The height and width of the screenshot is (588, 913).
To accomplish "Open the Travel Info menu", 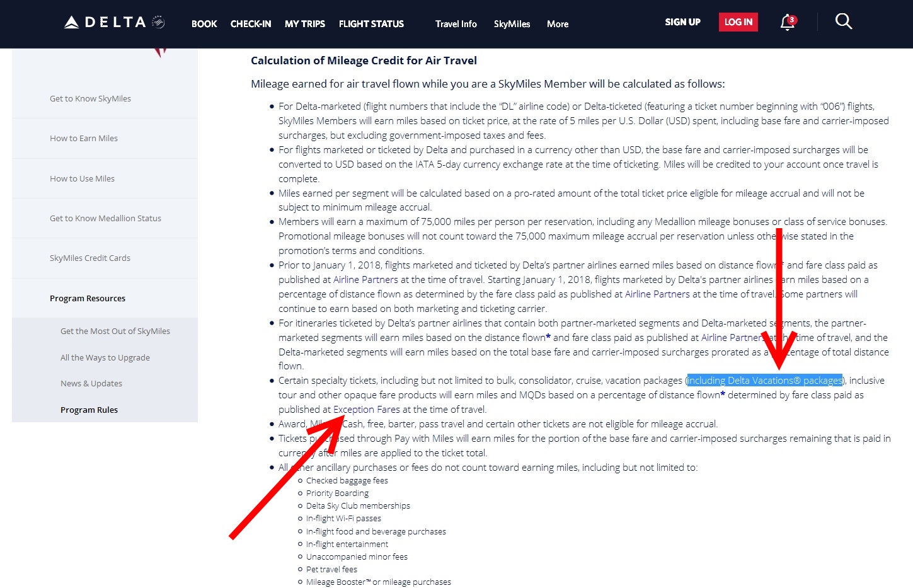I will pyautogui.click(x=455, y=24).
